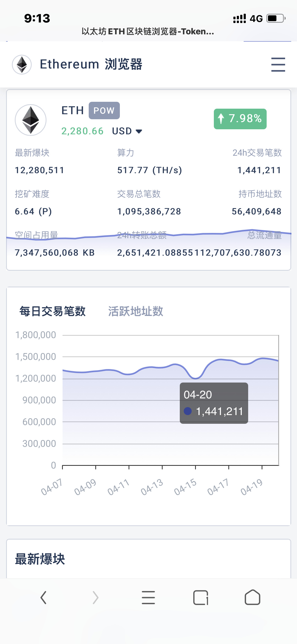Tap the cellular signal bars indicator
297x644 pixels.
(x=240, y=19)
